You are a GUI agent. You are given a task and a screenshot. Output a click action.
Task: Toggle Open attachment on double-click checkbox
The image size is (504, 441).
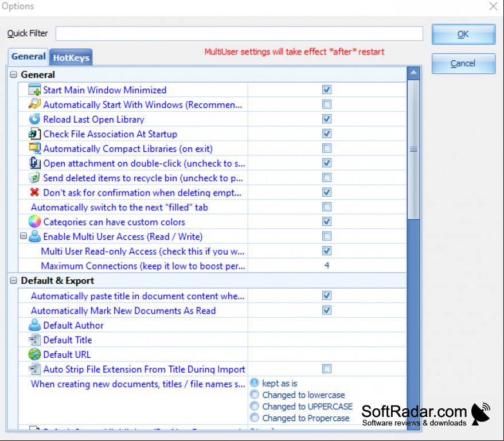[327, 163]
